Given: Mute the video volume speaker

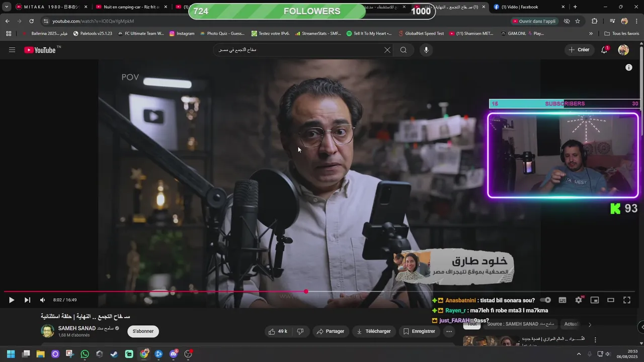Looking at the screenshot, I should 43,300.
